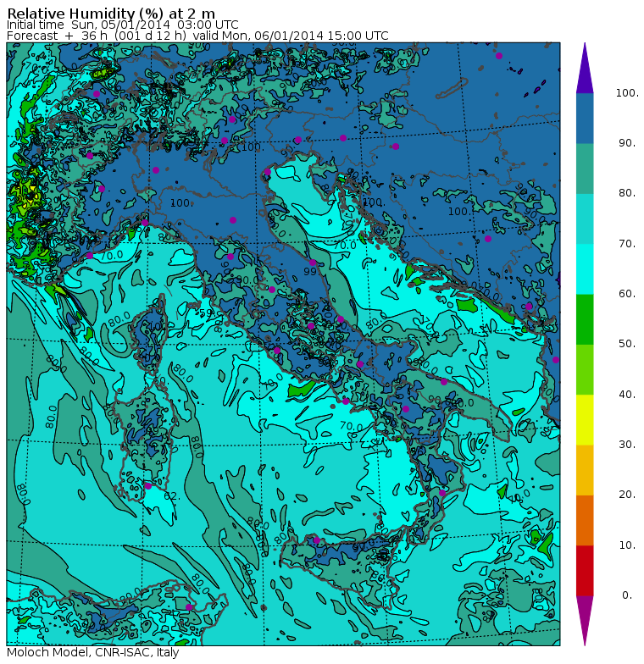Click the teal-green 80–90 legend color band
The width and height of the screenshot is (644, 664).
coord(585,169)
